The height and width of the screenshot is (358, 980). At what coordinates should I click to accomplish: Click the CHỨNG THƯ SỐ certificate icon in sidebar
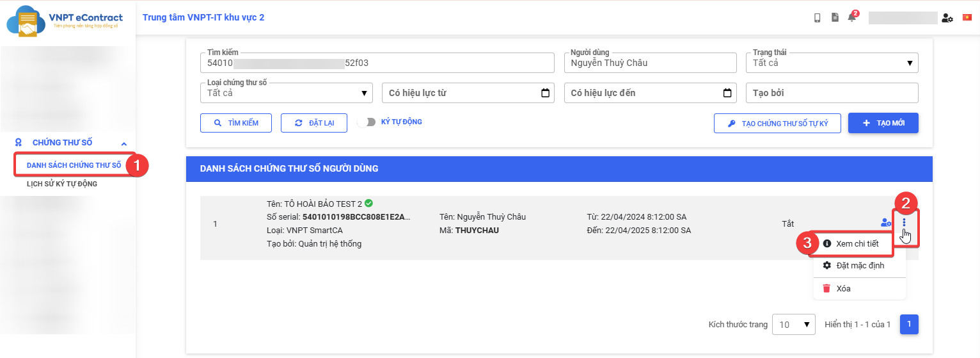point(19,143)
